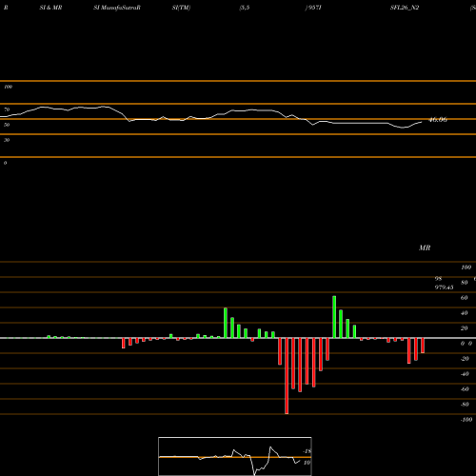Screen dimensions: 476x476
Task: Click the RSI axis label 50
Action: tap(7, 125)
